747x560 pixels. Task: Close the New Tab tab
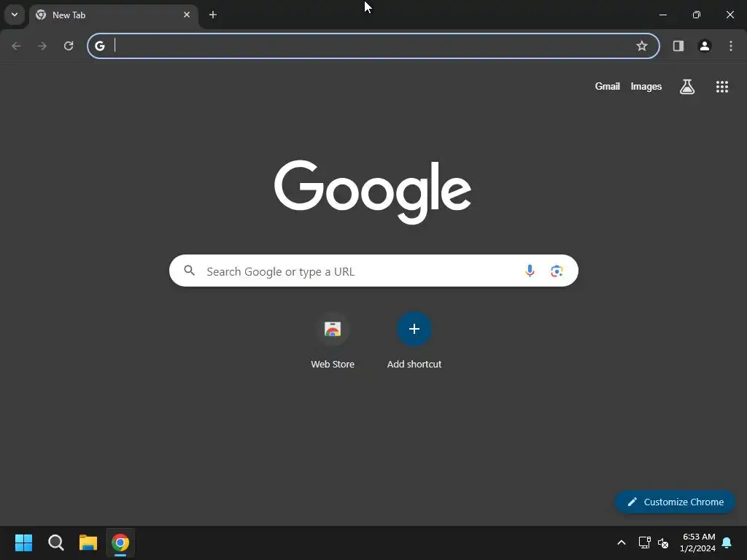point(187,15)
